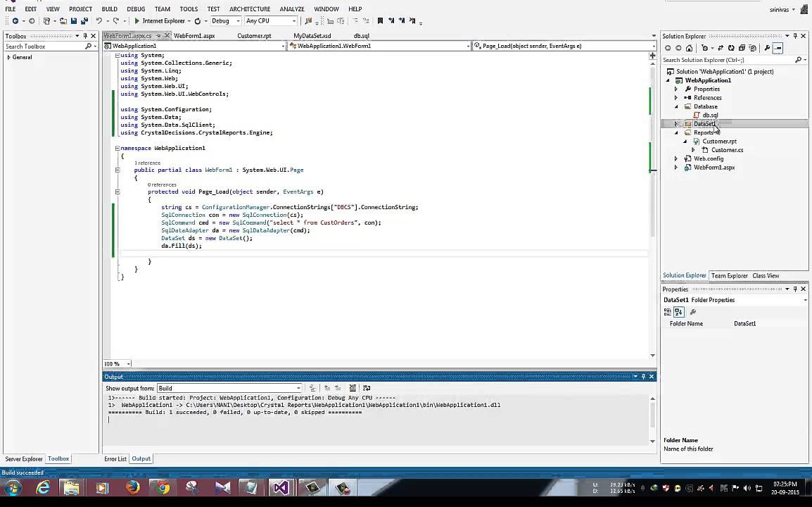The image size is (812, 507).
Task: Click the search magnifier in Toolbox search
Action: point(88,46)
